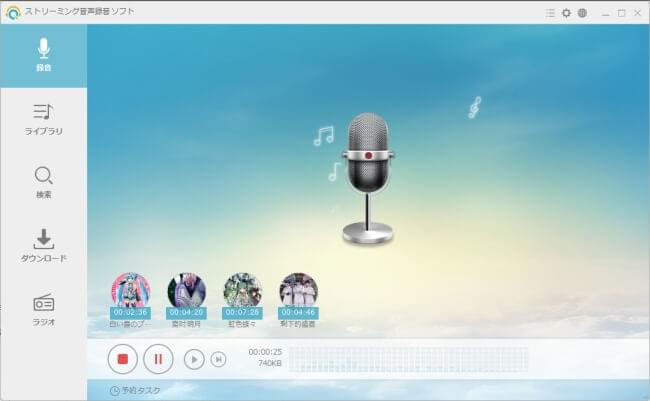The width and height of the screenshot is (650, 401).
Task: Go to the 検索 search section
Action: click(43, 182)
